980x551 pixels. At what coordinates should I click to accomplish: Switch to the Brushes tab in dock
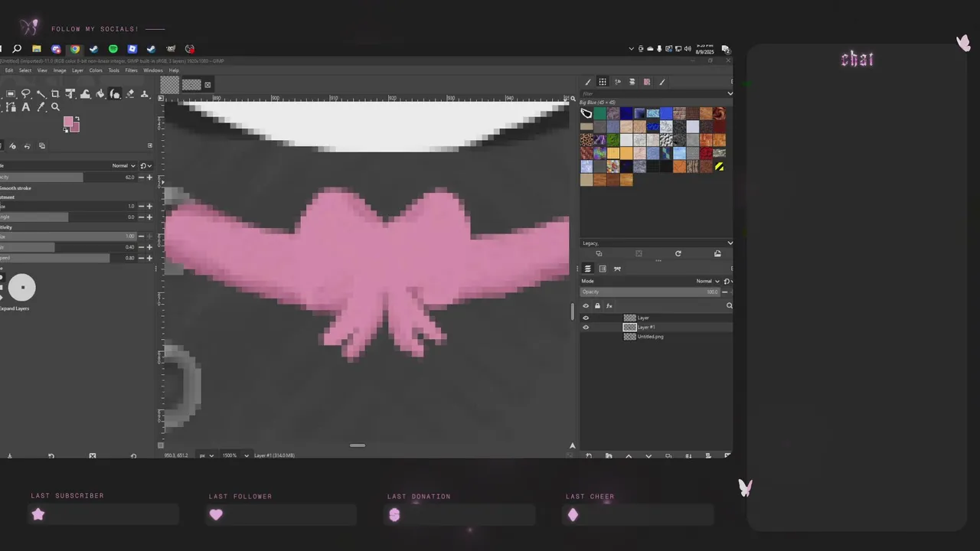click(588, 82)
